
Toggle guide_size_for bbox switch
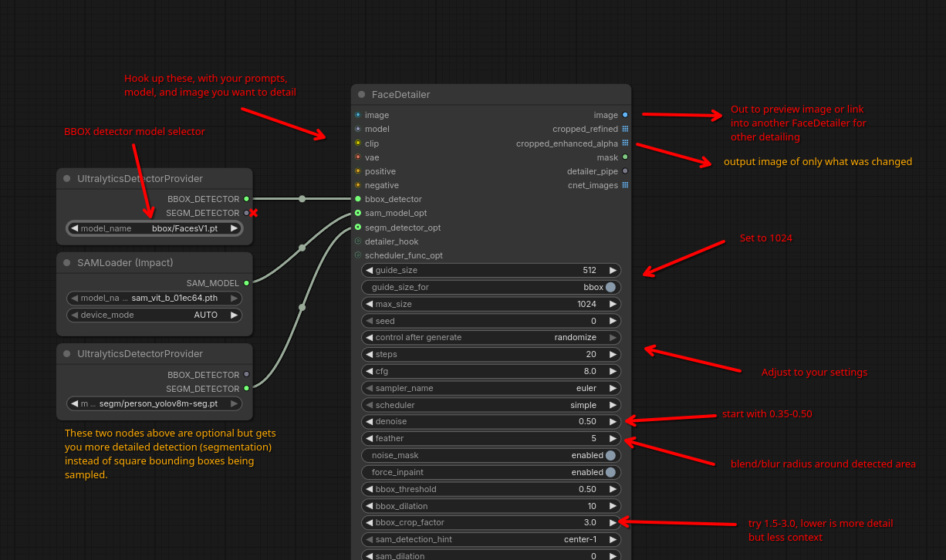(610, 287)
